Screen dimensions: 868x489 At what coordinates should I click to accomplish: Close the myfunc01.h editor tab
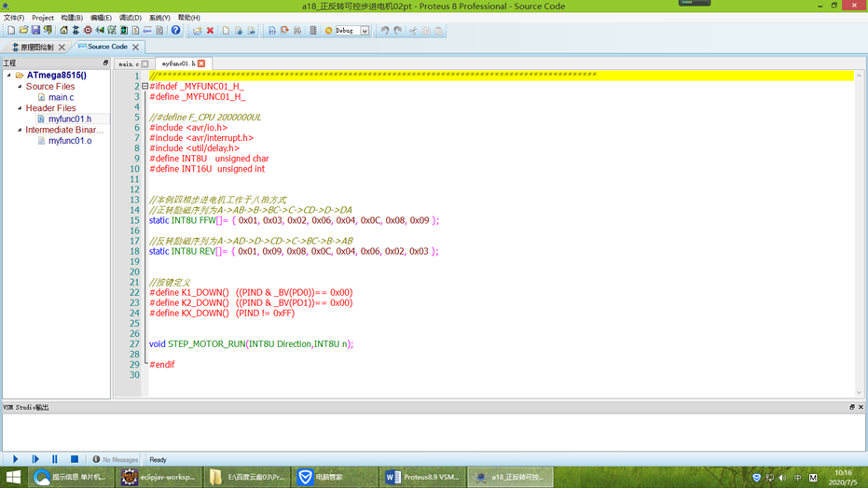(x=201, y=63)
